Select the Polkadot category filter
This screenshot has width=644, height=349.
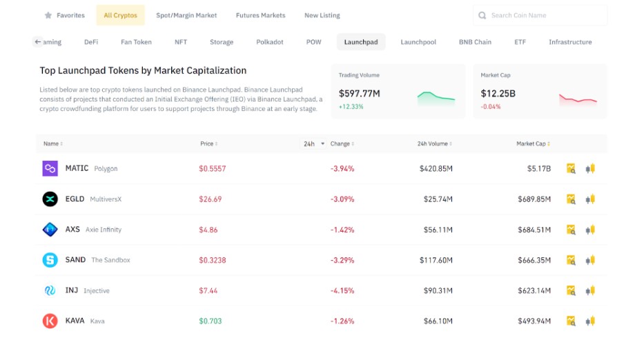(x=270, y=42)
